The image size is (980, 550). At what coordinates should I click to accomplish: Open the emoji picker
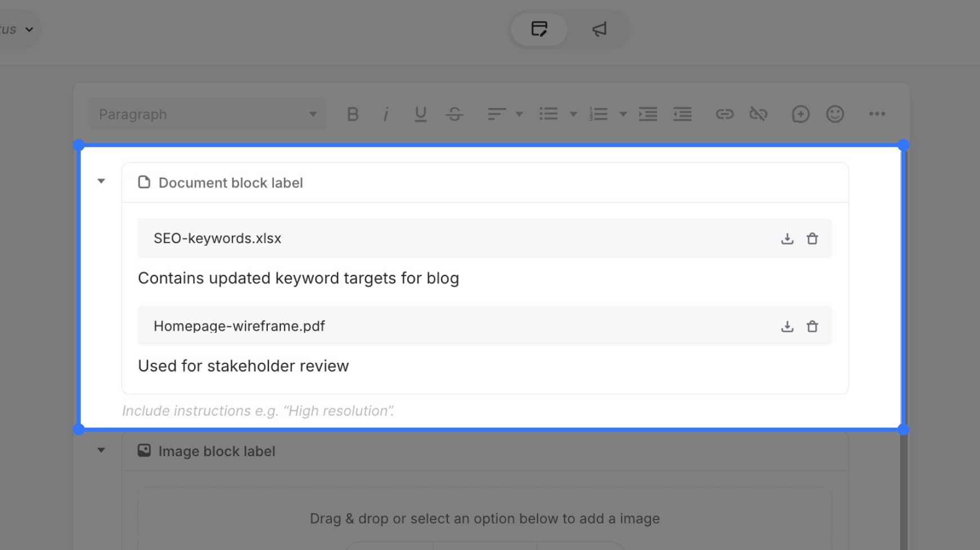click(x=835, y=114)
